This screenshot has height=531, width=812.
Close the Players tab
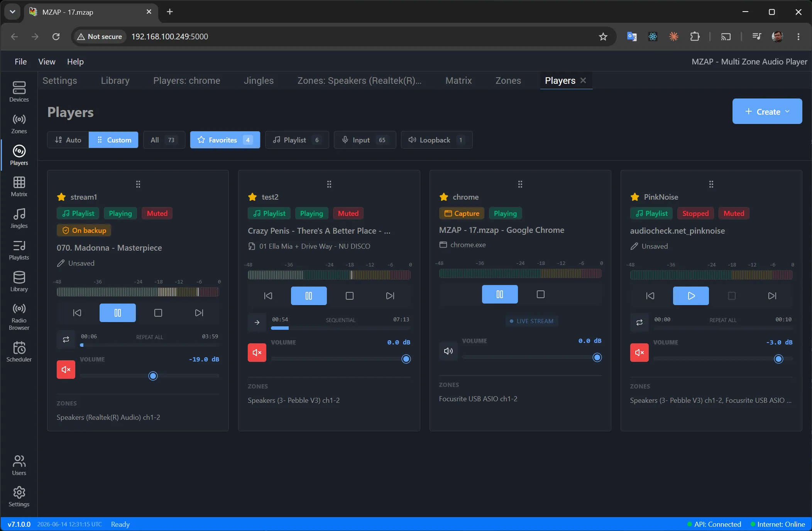[x=583, y=80]
